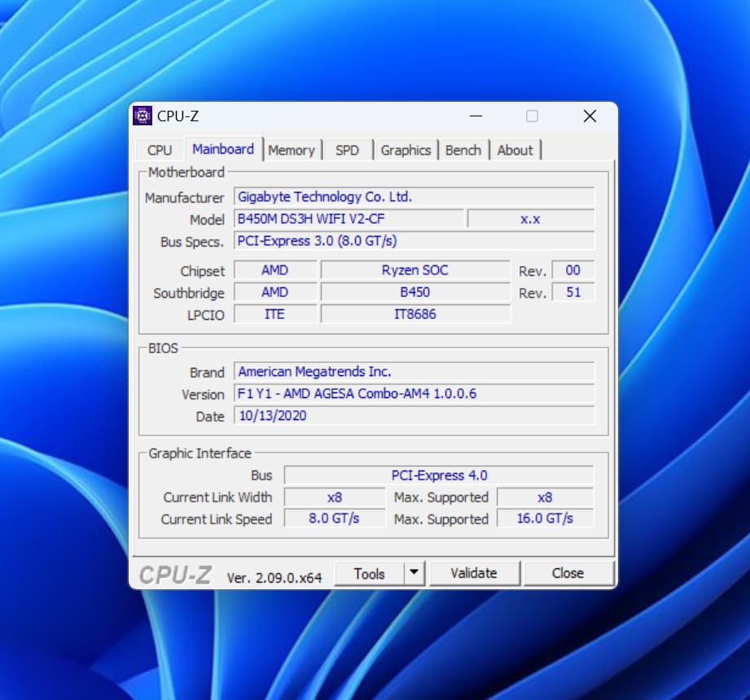The height and width of the screenshot is (700, 750).
Task: Click the CPU-Z app icon in title bar
Action: pyautogui.click(x=142, y=116)
